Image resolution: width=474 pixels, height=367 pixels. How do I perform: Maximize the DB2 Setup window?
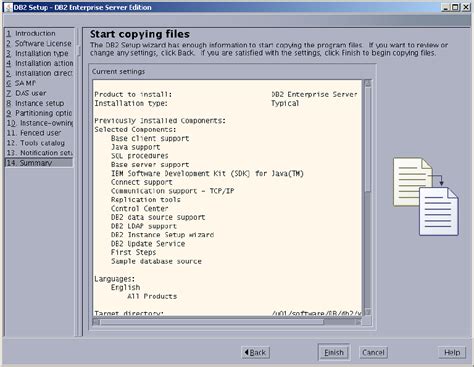click(x=455, y=7)
